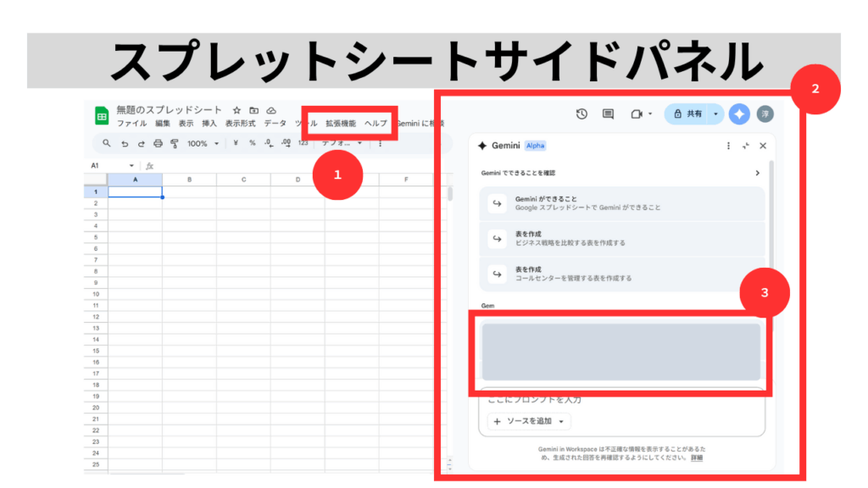Viewport: 868px width, 488px height.
Task: Close the Gemini side panel
Action: click(763, 146)
